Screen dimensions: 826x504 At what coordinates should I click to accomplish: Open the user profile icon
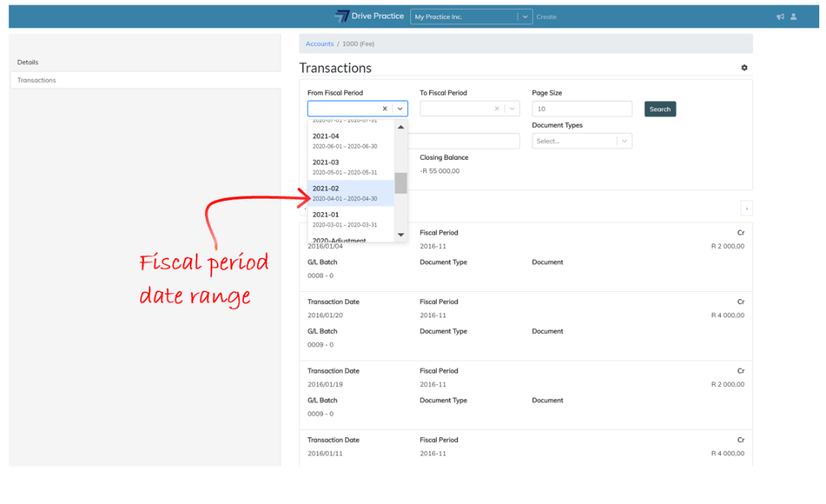coord(794,16)
